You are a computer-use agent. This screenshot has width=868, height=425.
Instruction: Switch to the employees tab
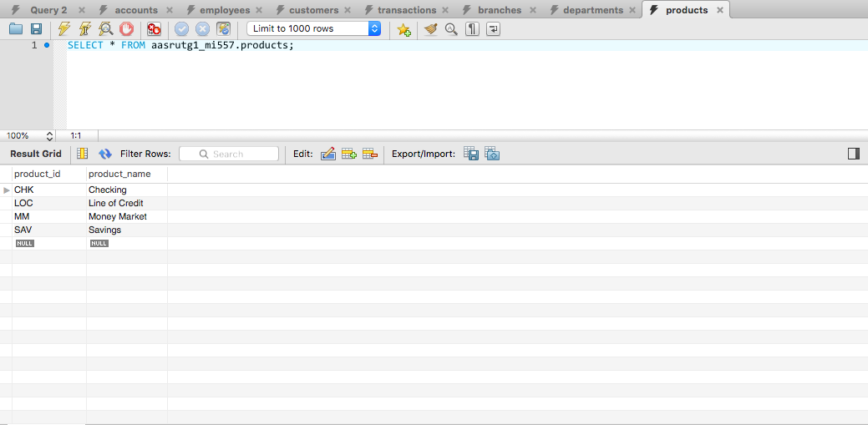(x=225, y=10)
